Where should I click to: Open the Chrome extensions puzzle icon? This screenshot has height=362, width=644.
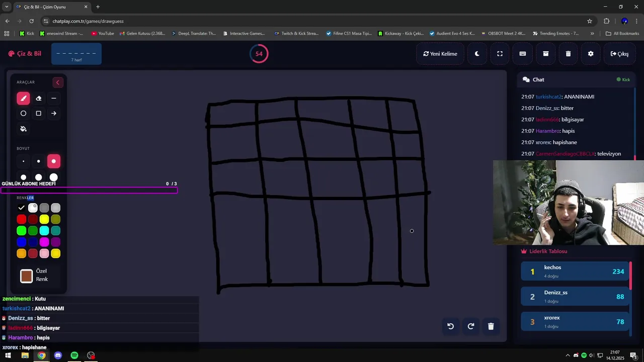coord(606,21)
